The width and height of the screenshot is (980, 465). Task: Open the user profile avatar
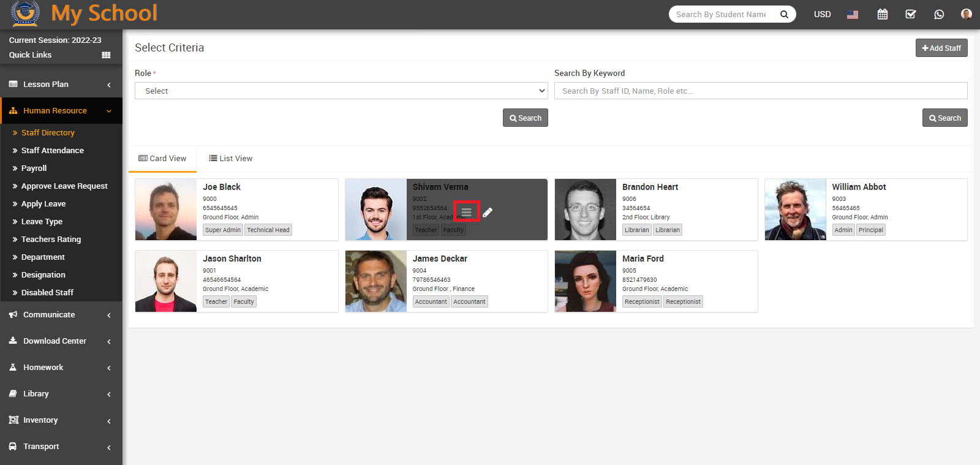click(x=966, y=14)
